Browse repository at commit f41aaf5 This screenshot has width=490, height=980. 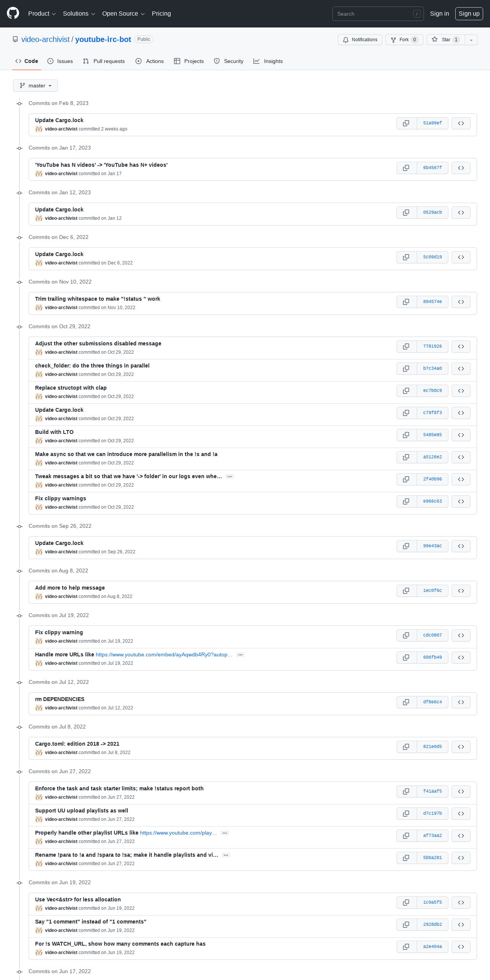[461, 791]
